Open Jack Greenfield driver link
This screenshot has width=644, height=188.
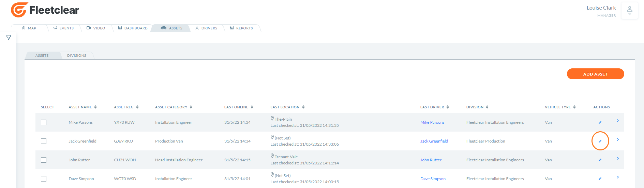434,141
